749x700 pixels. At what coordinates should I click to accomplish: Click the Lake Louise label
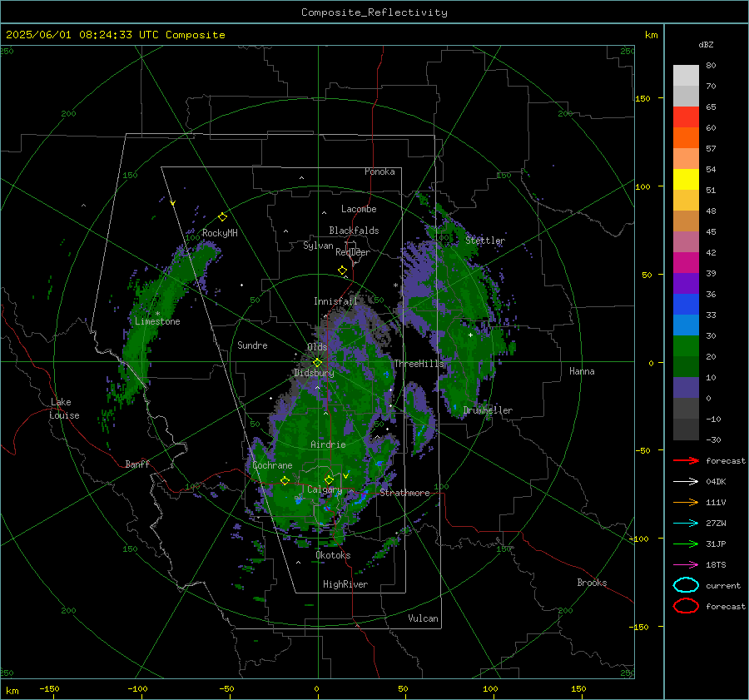(64, 409)
